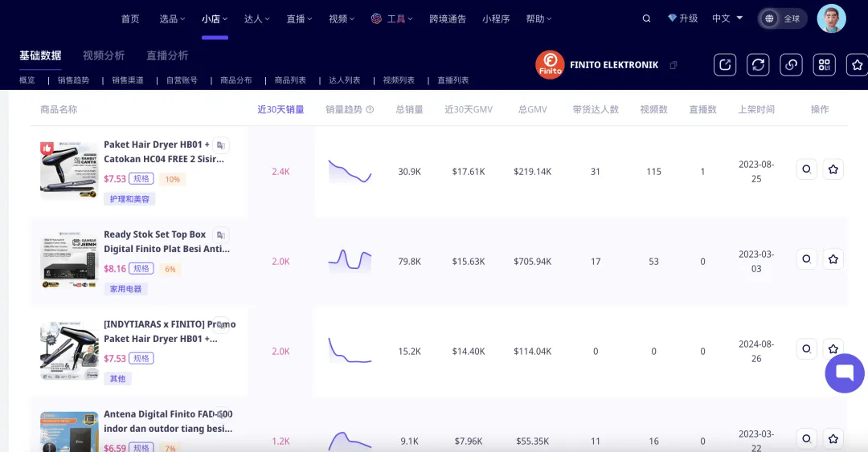Image resolution: width=868 pixels, height=452 pixels.
Task: Favorite the Paket Hair Dryer HB01 product
Action: point(833,169)
